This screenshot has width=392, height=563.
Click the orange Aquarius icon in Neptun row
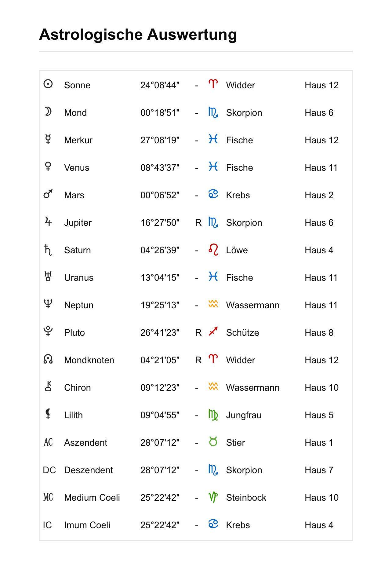click(x=213, y=304)
